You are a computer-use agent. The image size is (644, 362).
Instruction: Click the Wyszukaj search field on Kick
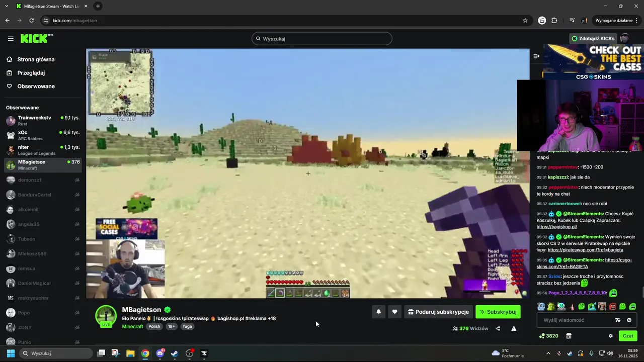tap(322, 39)
